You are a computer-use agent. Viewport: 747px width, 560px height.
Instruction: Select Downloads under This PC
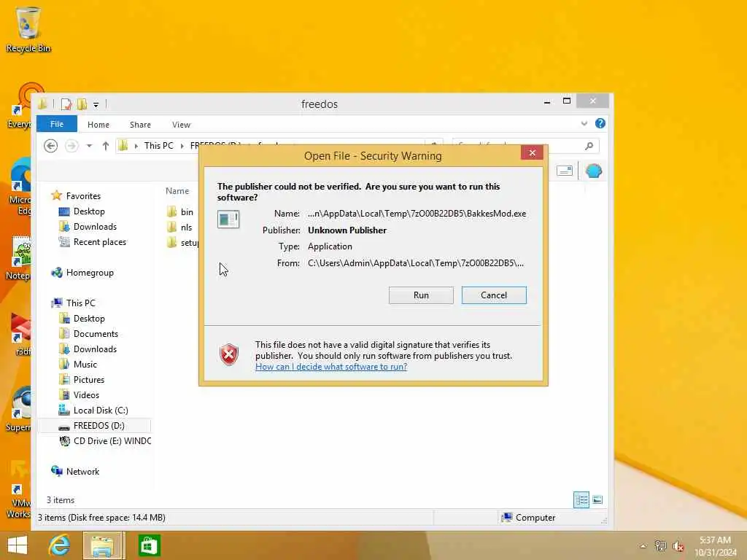point(95,349)
